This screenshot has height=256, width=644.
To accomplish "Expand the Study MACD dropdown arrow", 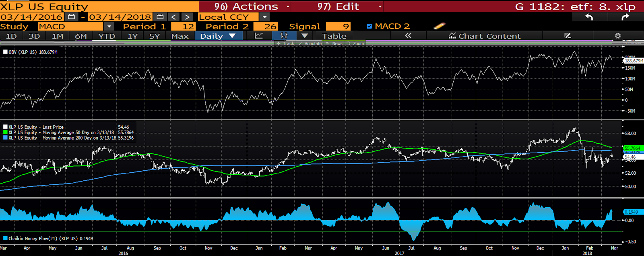I will [x=109, y=26].
